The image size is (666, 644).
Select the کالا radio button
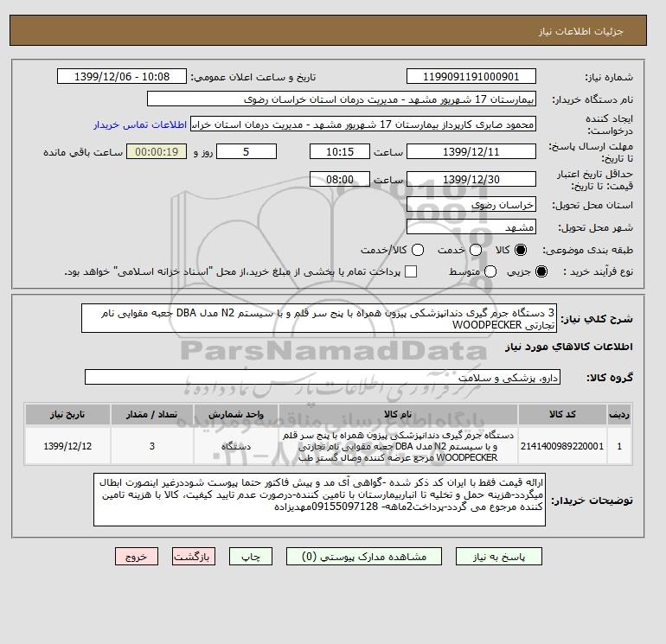521,250
